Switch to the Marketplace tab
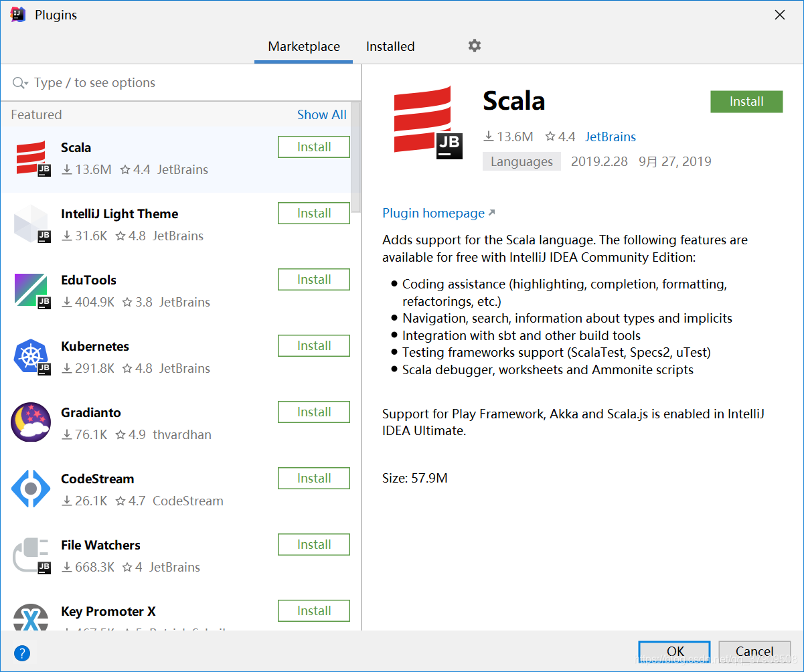804x672 pixels. [x=304, y=47]
